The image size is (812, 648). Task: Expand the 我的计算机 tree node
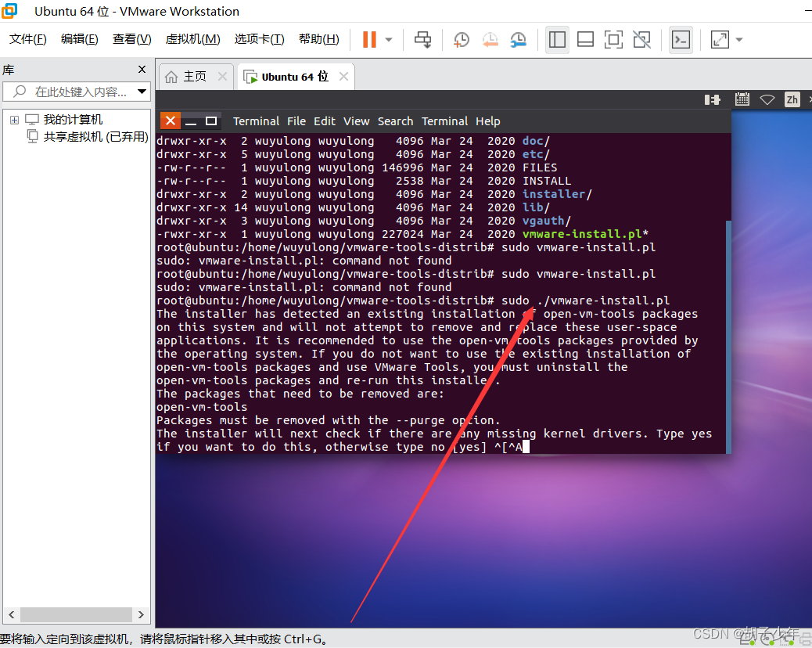14,119
